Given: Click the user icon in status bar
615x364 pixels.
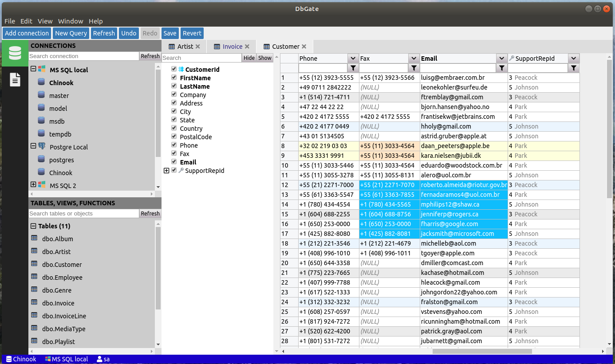Looking at the screenshot, I should [x=99, y=359].
